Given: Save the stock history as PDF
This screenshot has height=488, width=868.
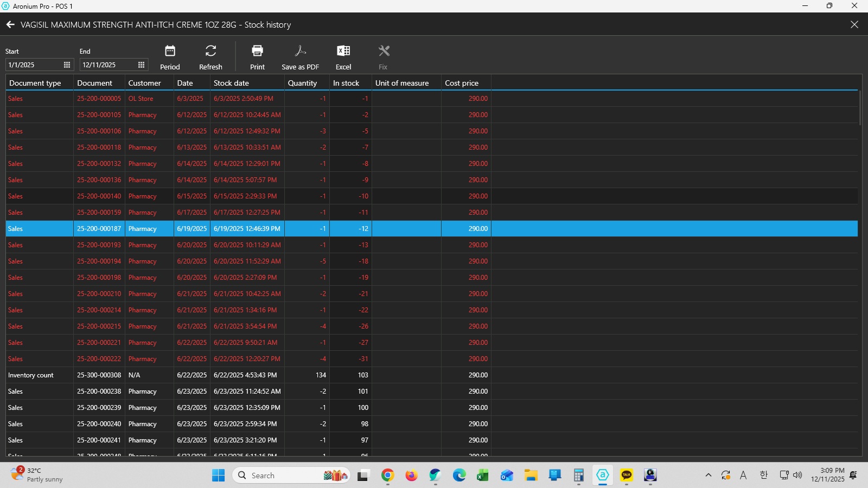Looking at the screenshot, I should click(300, 52).
